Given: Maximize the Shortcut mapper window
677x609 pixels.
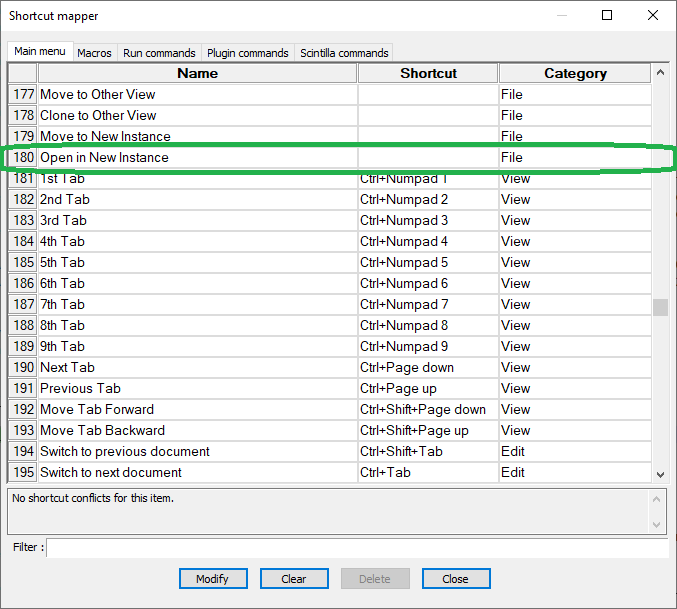Looking at the screenshot, I should pyautogui.click(x=607, y=16).
